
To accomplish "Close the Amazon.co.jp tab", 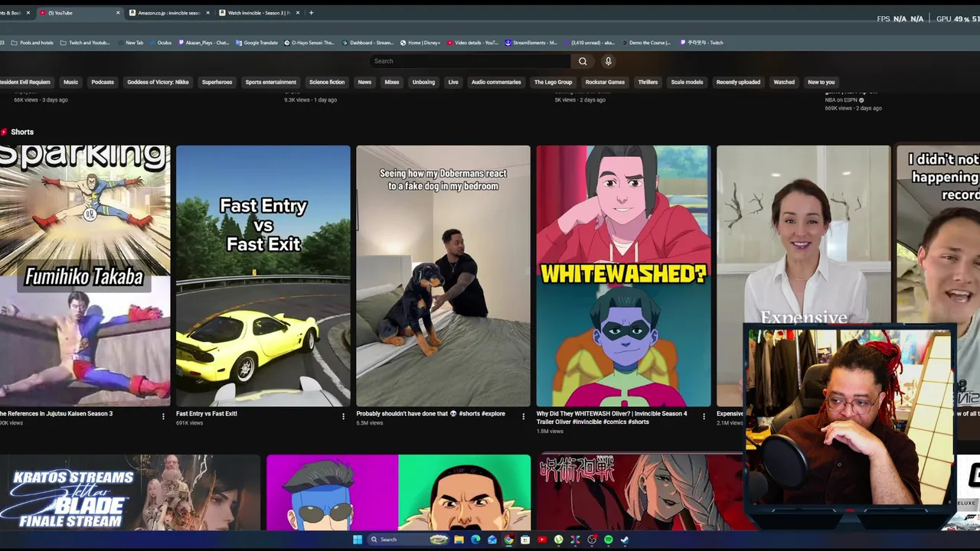I will (207, 12).
